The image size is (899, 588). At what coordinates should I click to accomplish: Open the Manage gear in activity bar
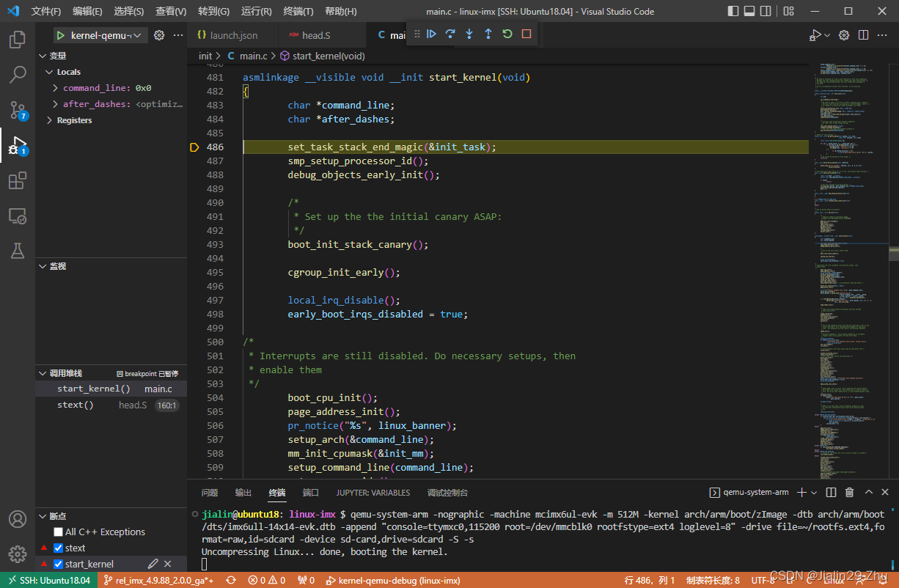click(x=18, y=554)
